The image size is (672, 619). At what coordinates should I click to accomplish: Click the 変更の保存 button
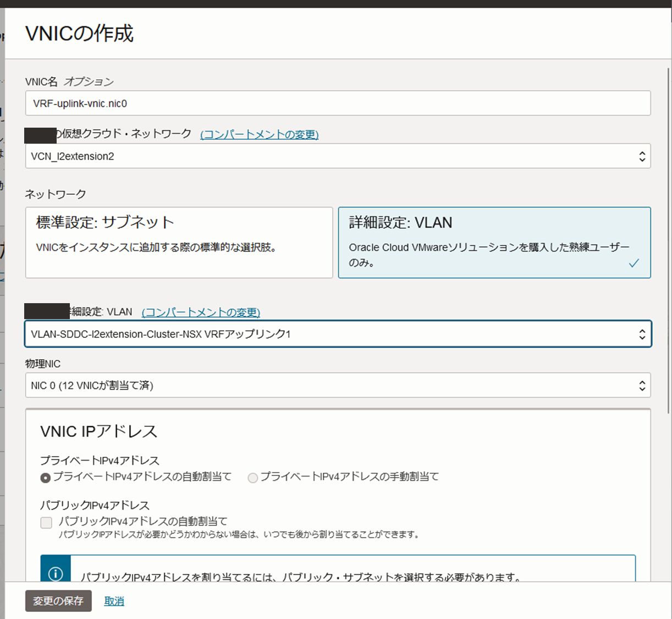point(58,601)
